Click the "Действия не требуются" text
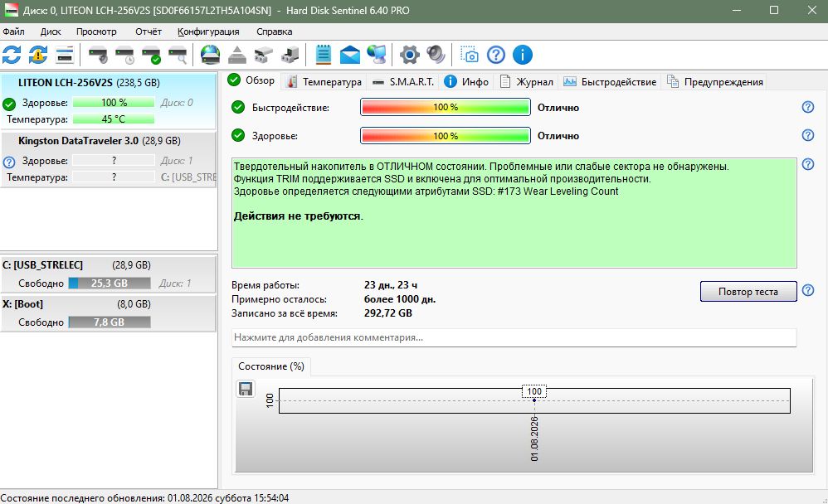 pos(298,216)
